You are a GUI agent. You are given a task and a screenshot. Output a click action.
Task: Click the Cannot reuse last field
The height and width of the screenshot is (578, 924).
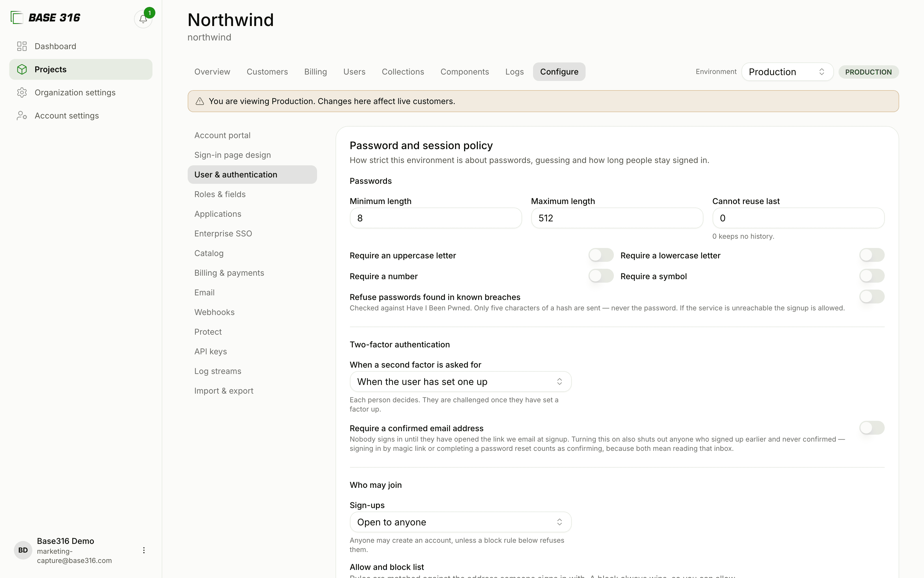pyautogui.click(x=798, y=218)
